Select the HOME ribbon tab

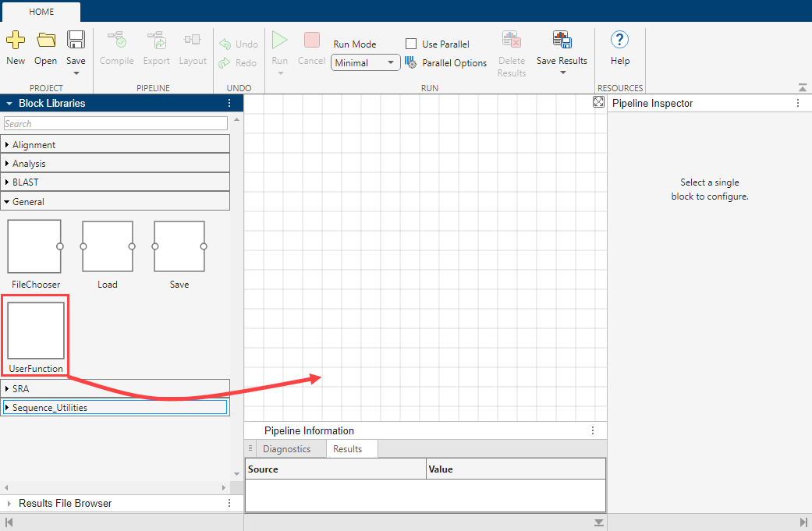41,12
